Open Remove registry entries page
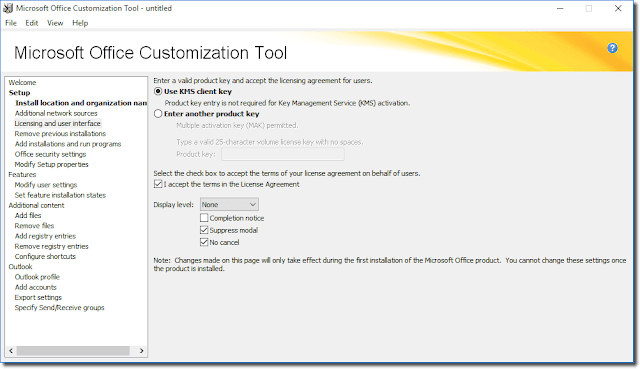The height and width of the screenshot is (369, 640). click(51, 246)
